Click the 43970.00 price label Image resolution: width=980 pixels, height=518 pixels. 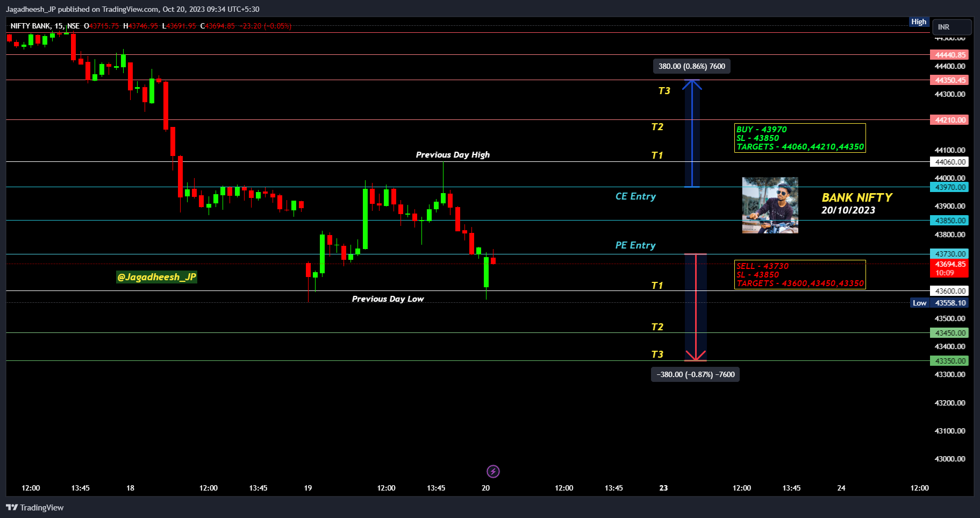(949, 187)
